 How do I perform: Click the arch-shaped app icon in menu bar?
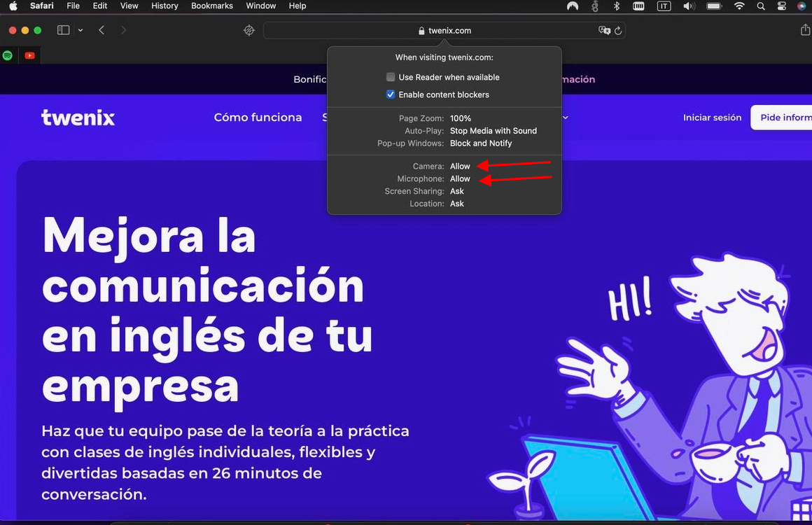tap(572, 6)
